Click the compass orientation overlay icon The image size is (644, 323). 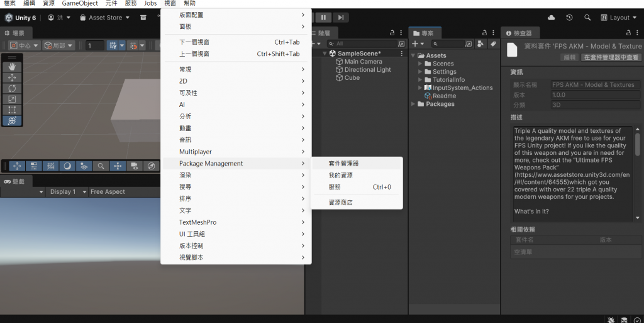tap(151, 166)
